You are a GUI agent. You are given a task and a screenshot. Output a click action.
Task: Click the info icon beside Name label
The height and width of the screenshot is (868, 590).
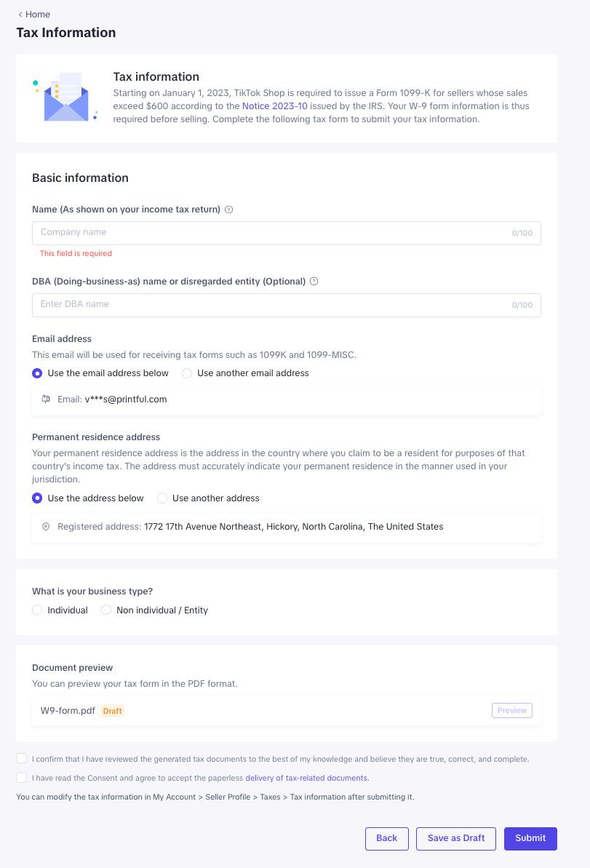[x=228, y=210]
